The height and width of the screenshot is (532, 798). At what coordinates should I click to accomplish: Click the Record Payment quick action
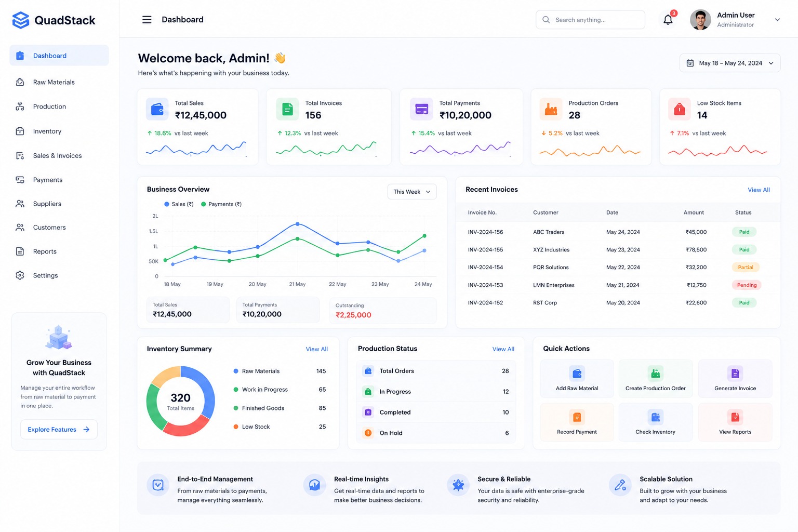tap(577, 422)
